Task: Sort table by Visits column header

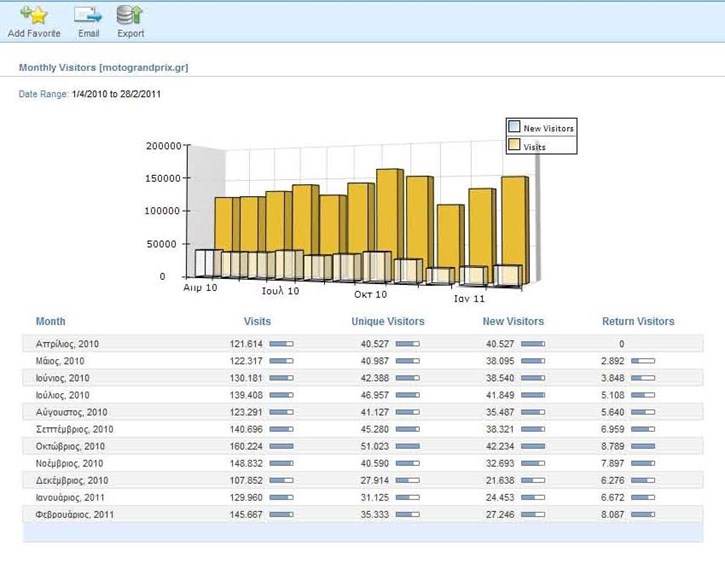Action: point(258,321)
